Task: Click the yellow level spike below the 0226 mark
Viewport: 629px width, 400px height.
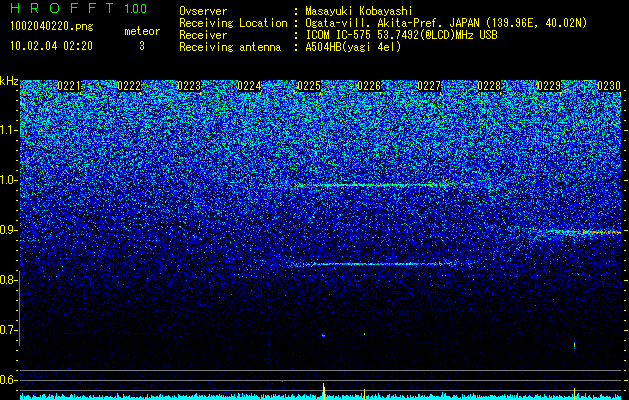Action: tap(364, 394)
